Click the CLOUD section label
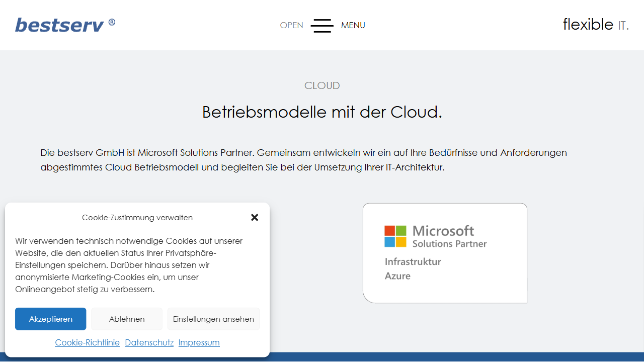 (322, 85)
